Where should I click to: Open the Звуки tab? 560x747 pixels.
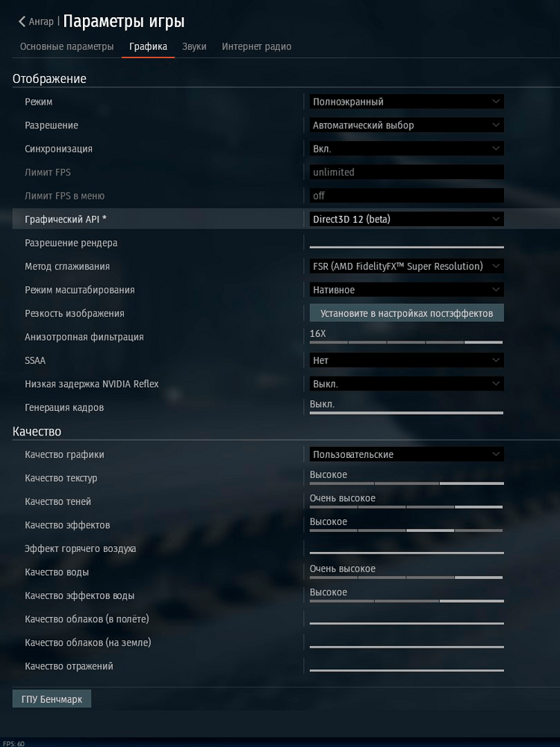click(x=194, y=46)
